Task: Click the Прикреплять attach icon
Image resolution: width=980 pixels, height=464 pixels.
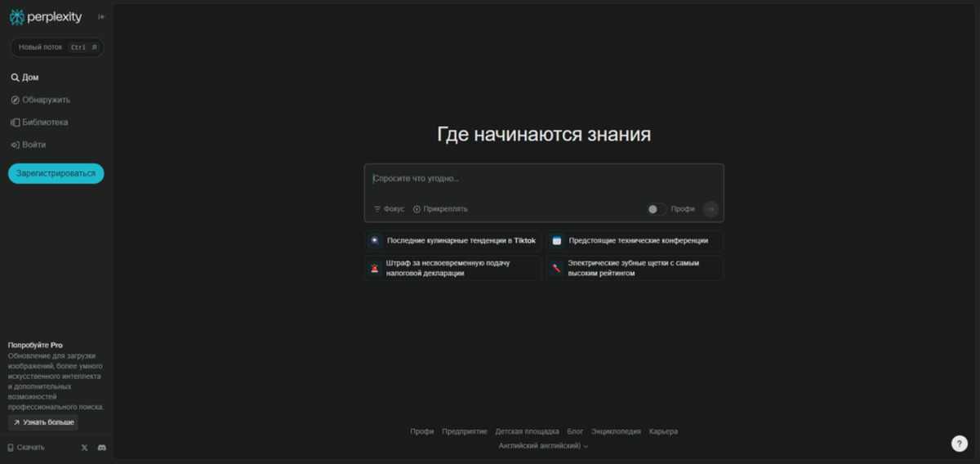Action: click(416, 209)
